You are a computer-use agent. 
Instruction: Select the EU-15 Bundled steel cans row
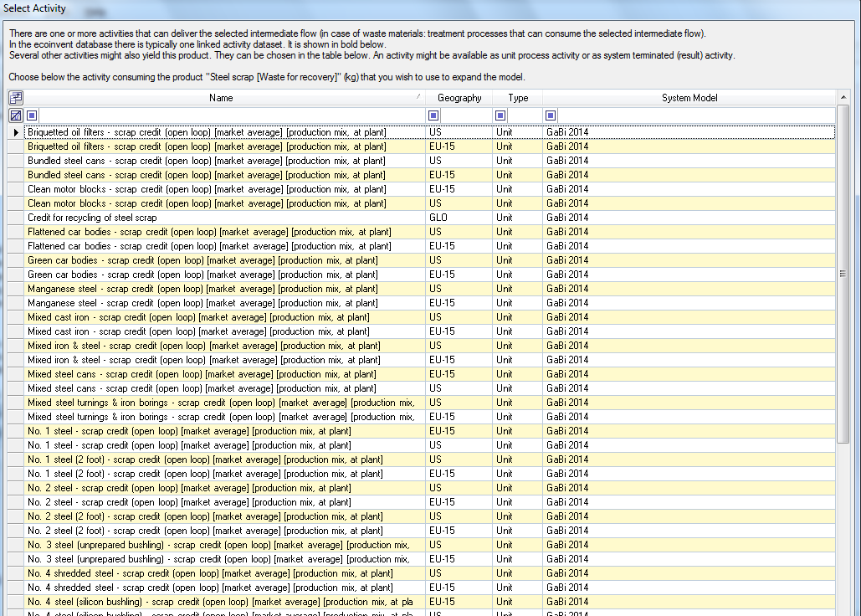coord(422,175)
